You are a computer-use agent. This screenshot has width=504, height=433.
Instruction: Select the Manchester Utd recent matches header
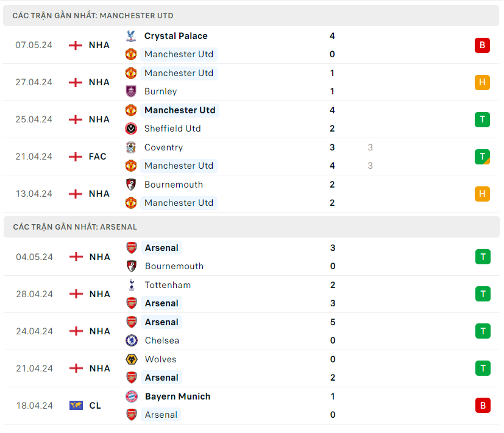[93, 15]
